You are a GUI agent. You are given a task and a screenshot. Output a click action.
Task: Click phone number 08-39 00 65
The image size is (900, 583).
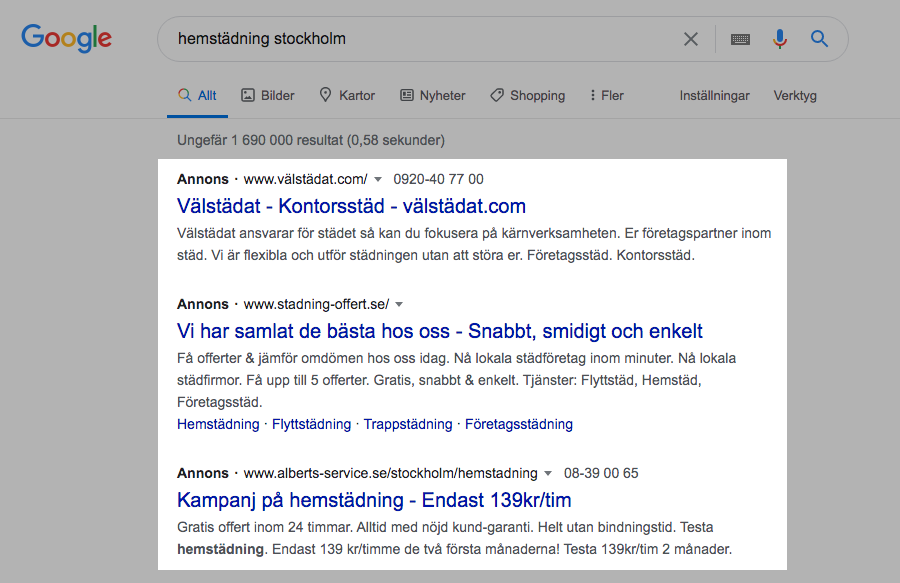point(601,473)
